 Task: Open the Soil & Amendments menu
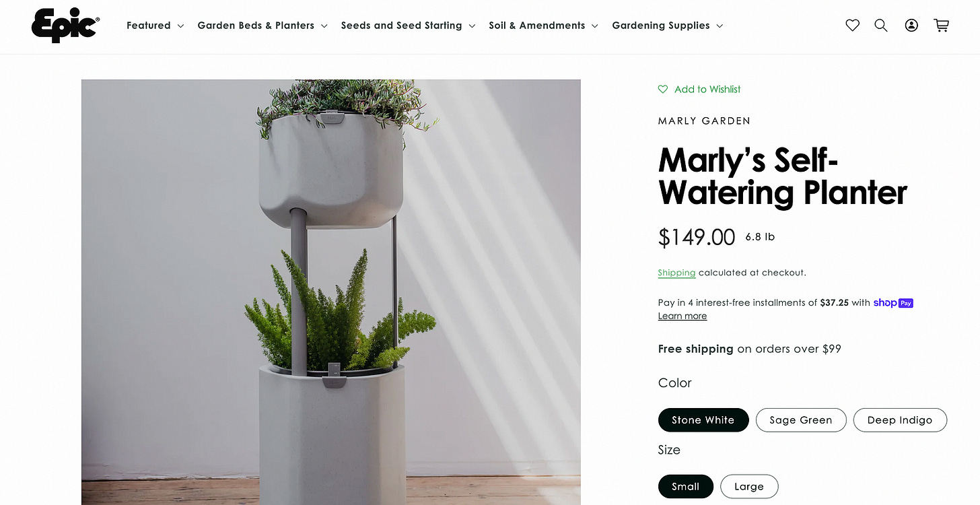543,26
